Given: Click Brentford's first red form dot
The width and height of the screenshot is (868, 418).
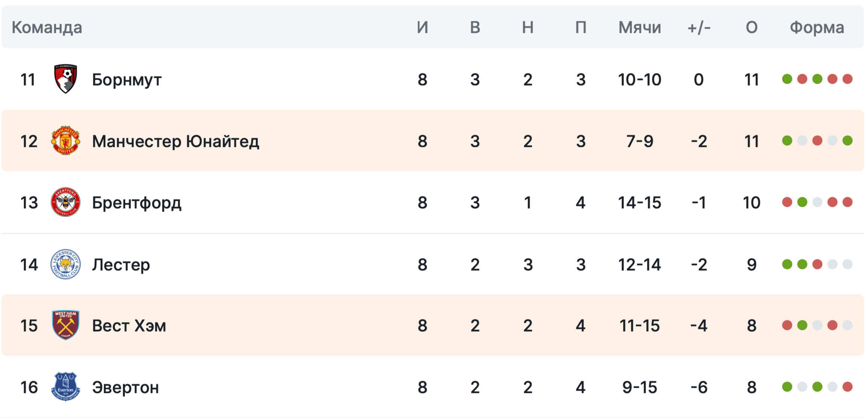Looking at the screenshot, I should tap(787, 202).
